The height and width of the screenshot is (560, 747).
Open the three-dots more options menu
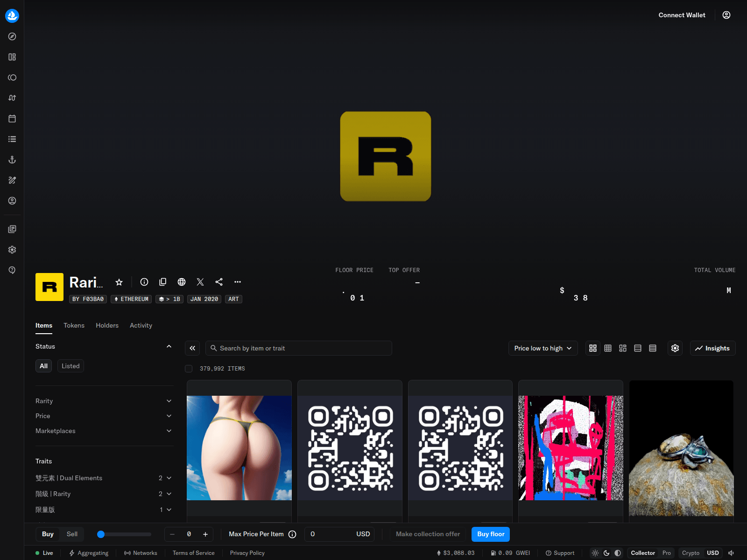[x=238, y=282]
